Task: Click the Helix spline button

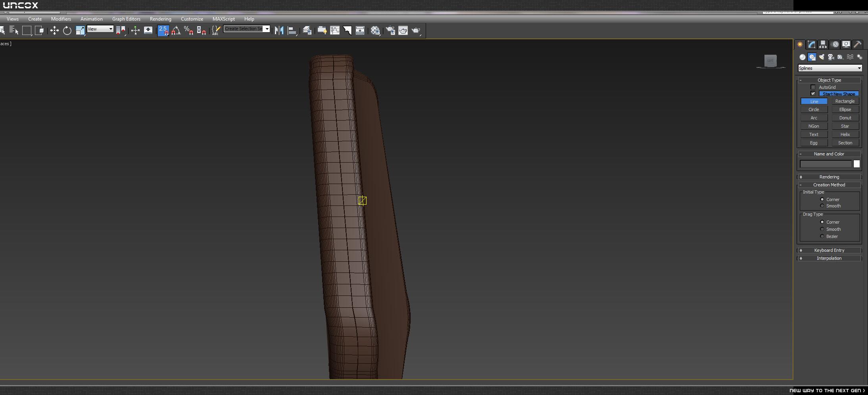Action: pos(845,135)
